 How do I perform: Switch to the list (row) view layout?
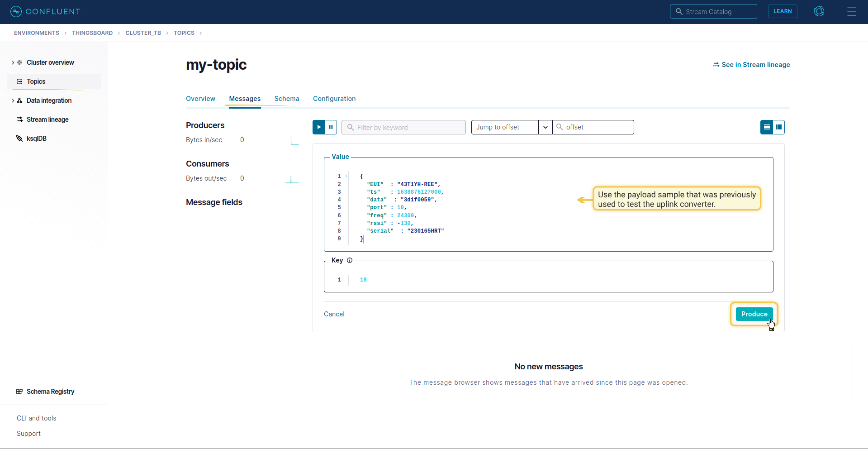767,127
